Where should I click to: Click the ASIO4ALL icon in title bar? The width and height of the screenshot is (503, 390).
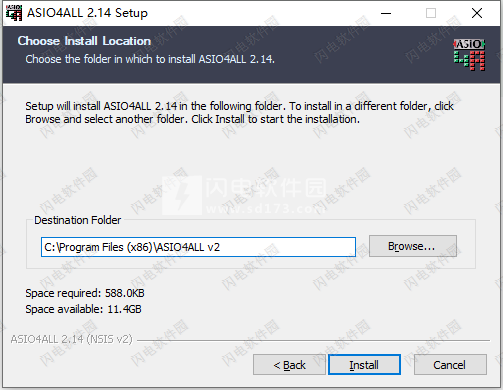[14, 13]
